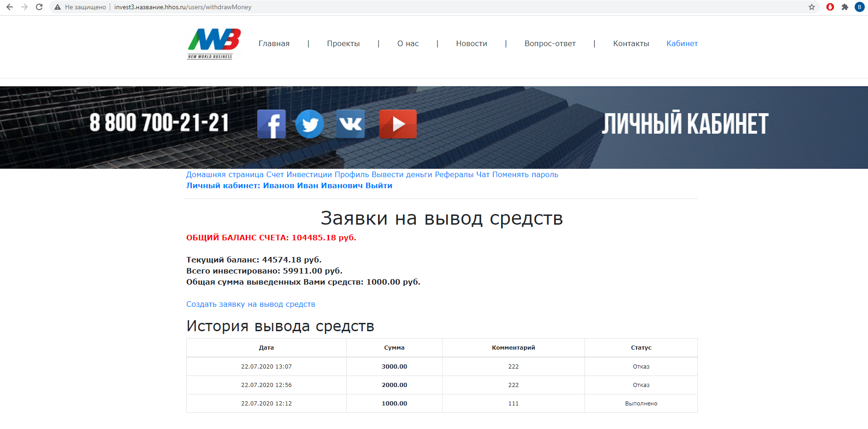Screen dimensions: 868x429
Task: Open the Проекты menu item
Action: [x=343, y=44]
